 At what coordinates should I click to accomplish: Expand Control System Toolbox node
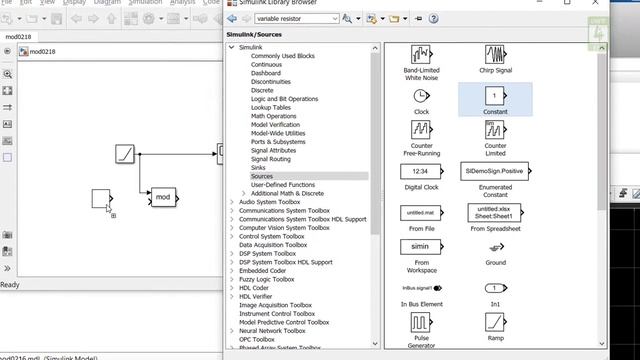pyautogui.click(x=232, y=236)
